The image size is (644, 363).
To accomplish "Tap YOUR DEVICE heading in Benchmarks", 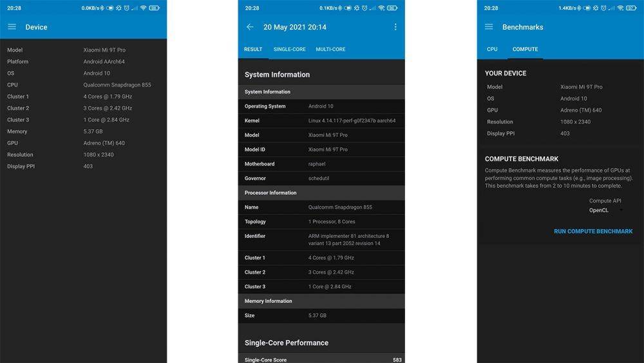I will [x=506, y=73].
